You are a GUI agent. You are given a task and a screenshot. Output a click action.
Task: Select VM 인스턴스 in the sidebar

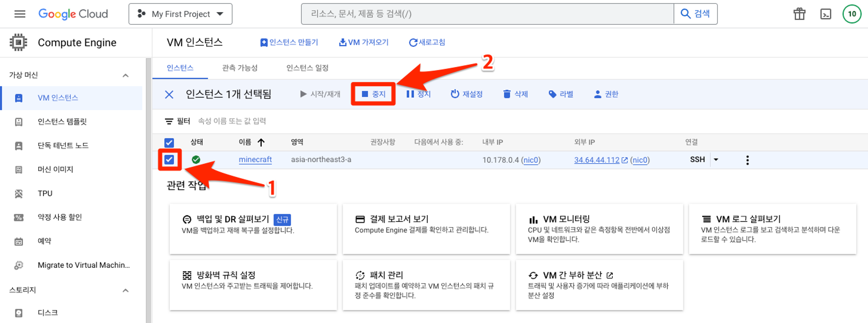(72, 98)
